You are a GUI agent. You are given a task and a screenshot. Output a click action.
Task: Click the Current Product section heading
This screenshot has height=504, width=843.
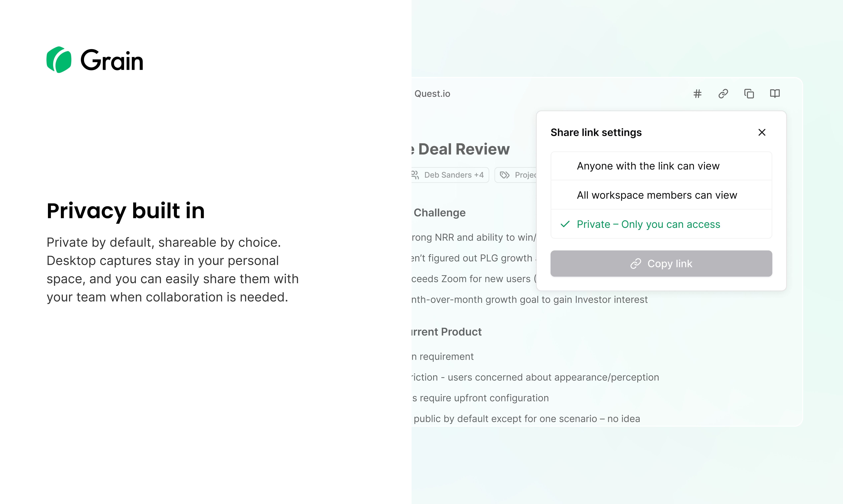click(x=447, y=332)
